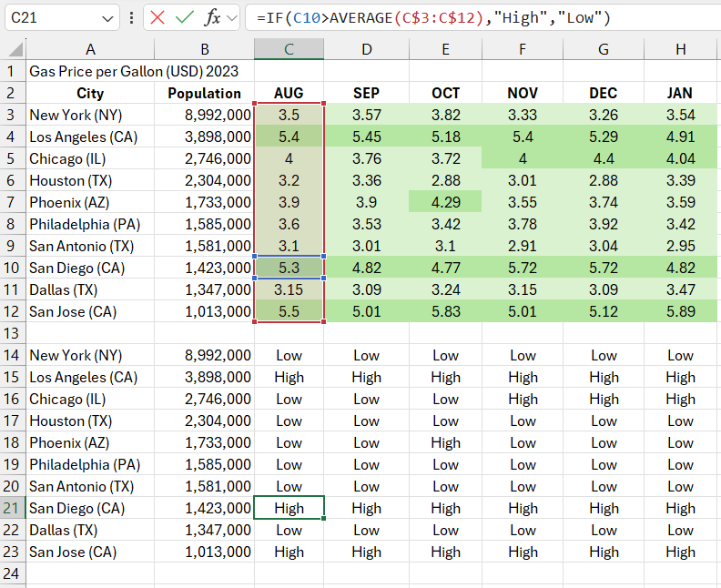Click the Select All corner triangle
This screenshot has width=721, height=588.
[15, 49]
